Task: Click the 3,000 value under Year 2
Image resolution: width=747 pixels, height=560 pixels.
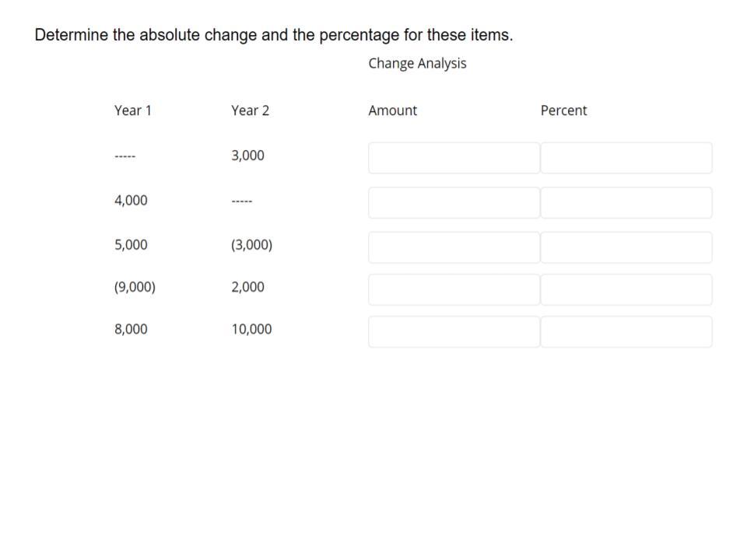Action: (x=247, y=155)
